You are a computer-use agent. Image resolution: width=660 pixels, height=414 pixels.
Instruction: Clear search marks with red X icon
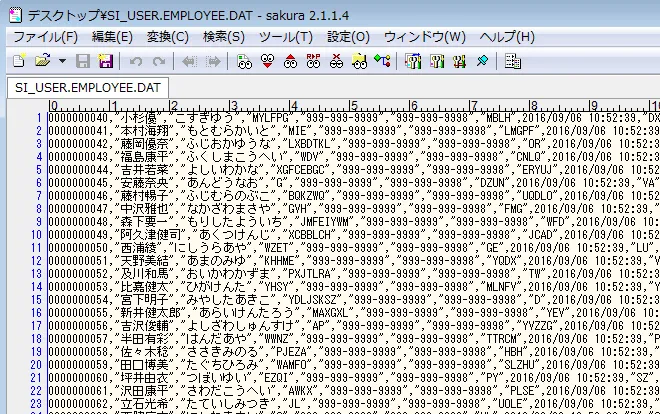click(336, 61)
